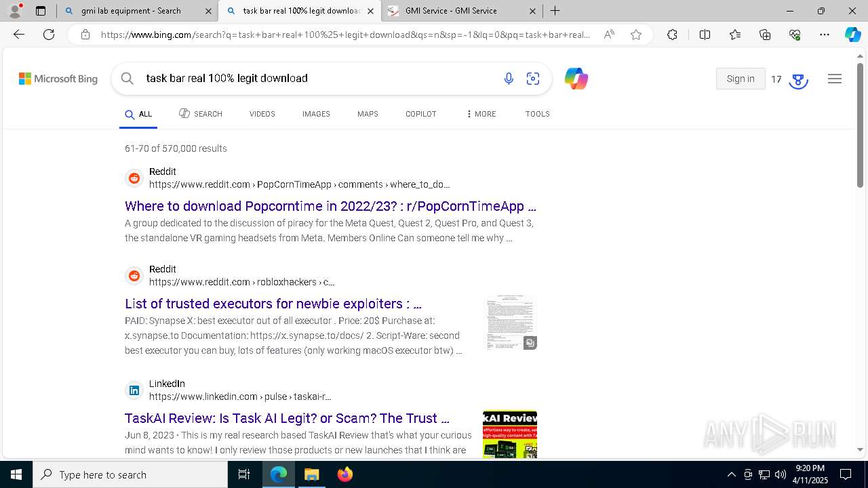
Task: Go back using the back arrow
Action: (19, 35)
